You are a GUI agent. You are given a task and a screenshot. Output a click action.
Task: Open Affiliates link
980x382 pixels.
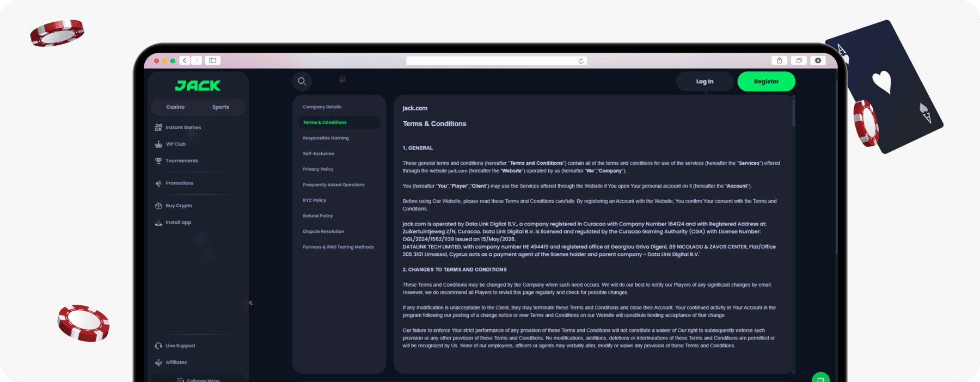tap(176, 362)
